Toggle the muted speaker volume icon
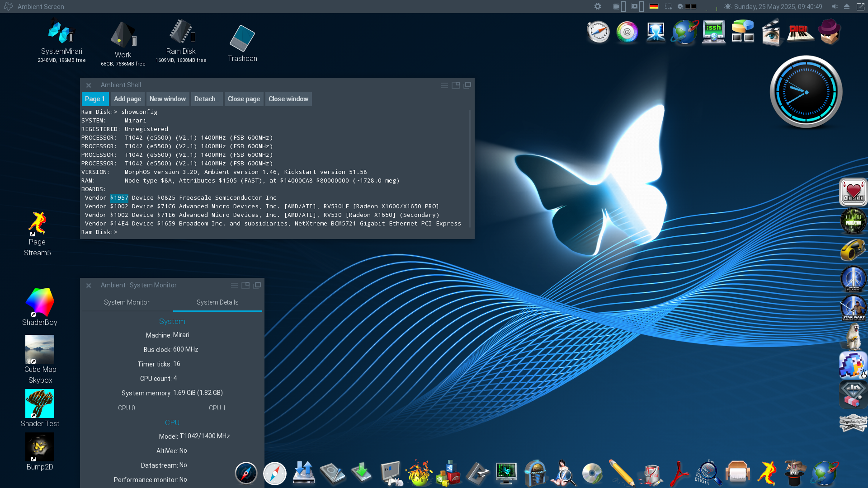Image resolution: width=868 pixels, height=488 pixels. pos(835,6)
